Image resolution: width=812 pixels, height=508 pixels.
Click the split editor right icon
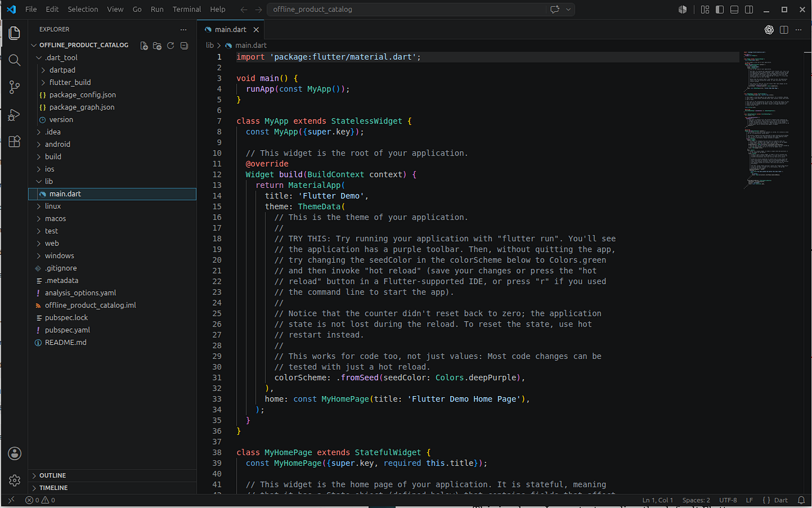point(784,30)
